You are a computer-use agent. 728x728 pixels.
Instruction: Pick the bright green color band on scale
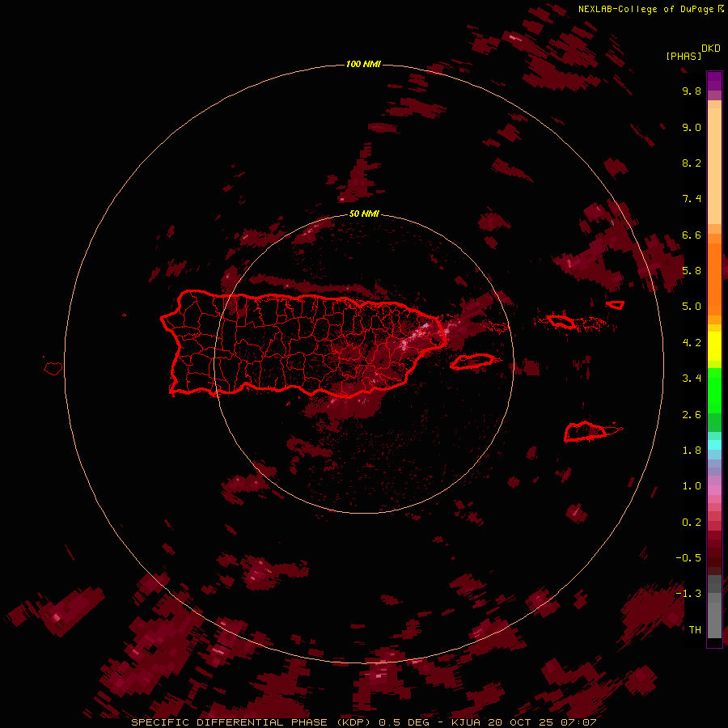pyautogui.click(x=714, y=390)
